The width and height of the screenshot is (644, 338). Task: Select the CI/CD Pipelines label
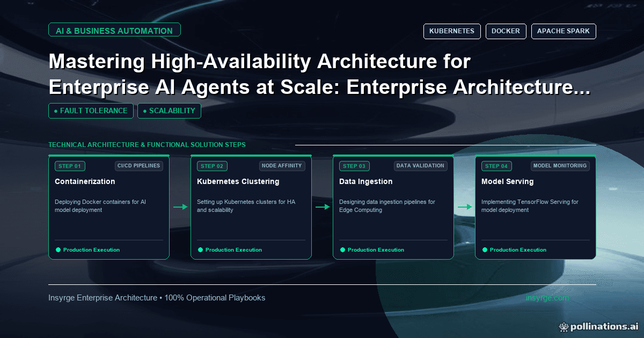(x=139, y=166)
